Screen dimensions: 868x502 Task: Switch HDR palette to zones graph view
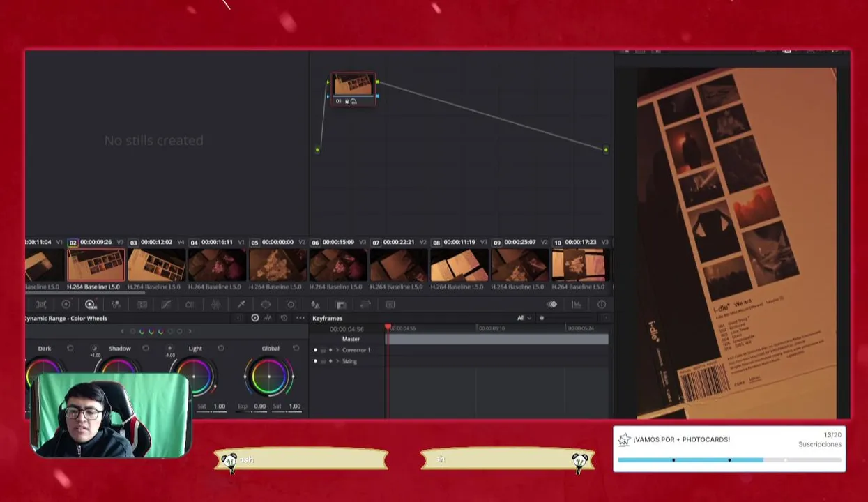[x=267, y=318]
